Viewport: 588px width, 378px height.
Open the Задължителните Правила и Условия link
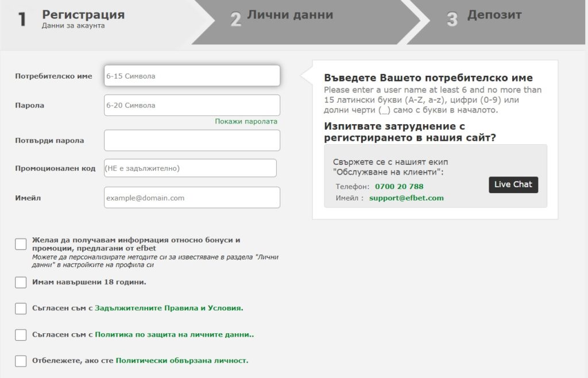pyautogui.click(x=169, y=308)
